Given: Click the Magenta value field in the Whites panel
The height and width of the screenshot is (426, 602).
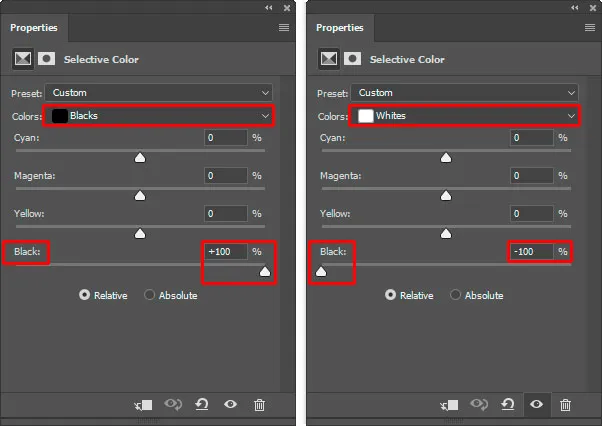Looking at the screenshot, I should [x=532, y=175].
